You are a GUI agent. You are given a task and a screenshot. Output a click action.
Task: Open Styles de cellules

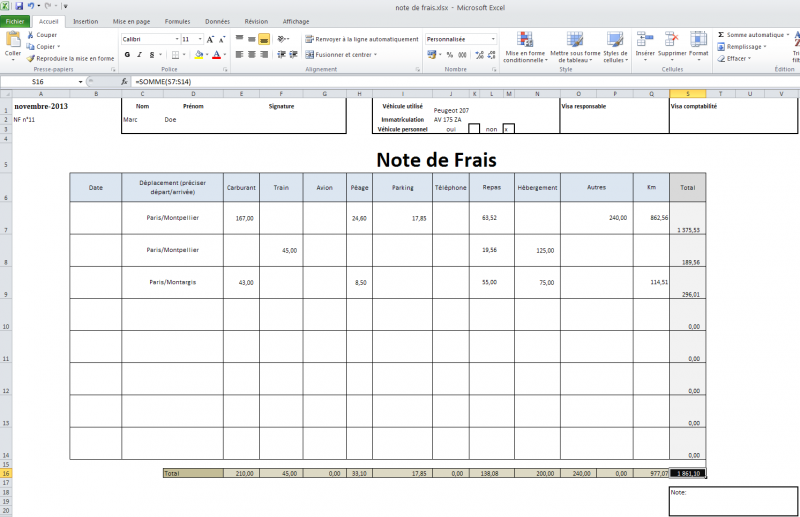point(615,47)
